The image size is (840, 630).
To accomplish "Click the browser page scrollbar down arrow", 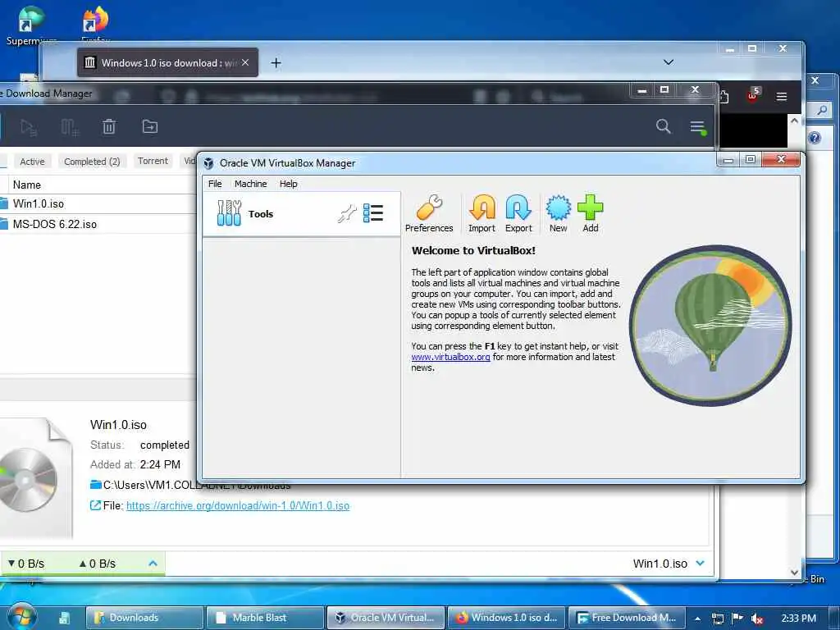I will click(794, 572).
